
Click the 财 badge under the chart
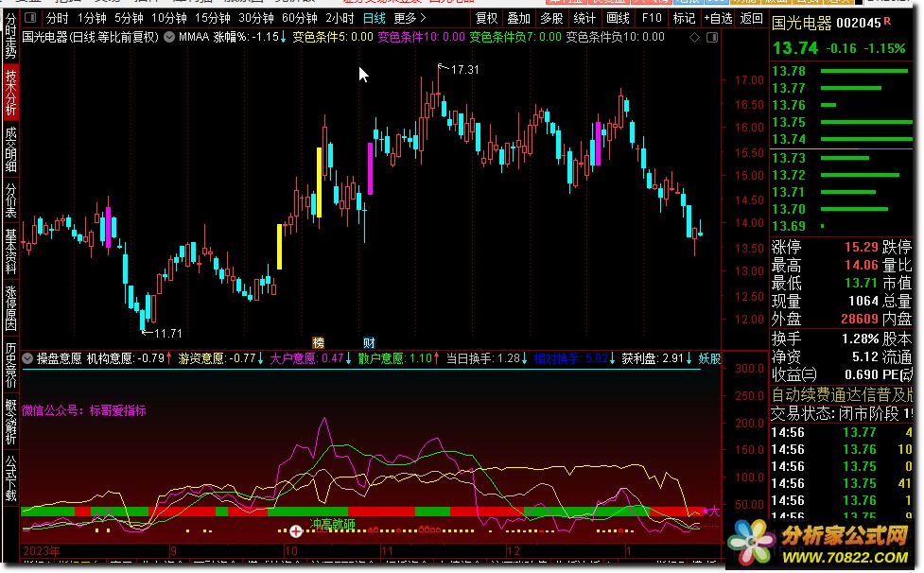coord(369,341)
